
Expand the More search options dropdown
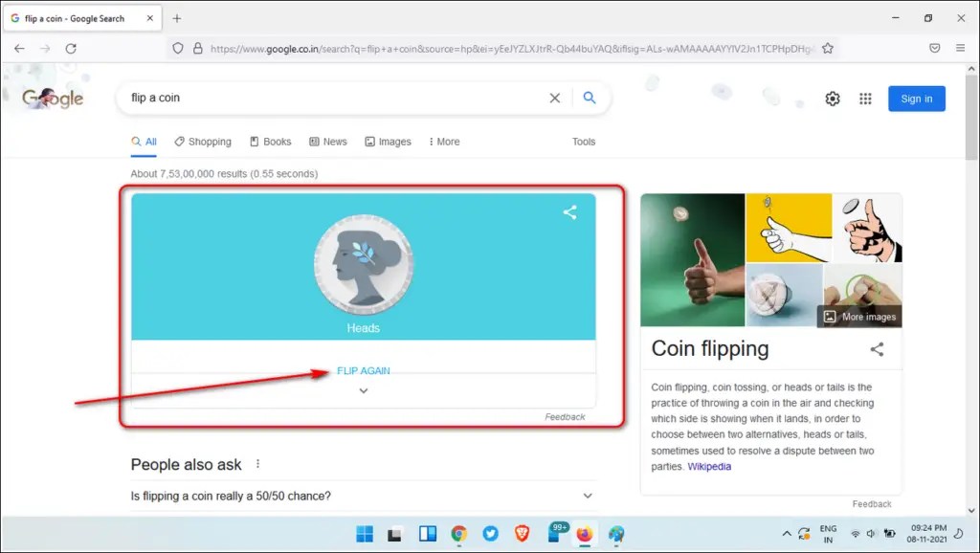pos(443,141)
